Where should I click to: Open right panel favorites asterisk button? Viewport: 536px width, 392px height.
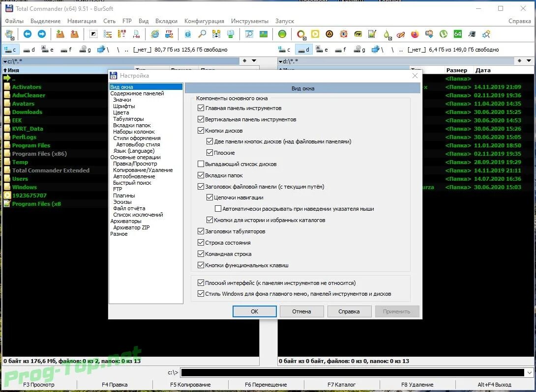point(519,61)
